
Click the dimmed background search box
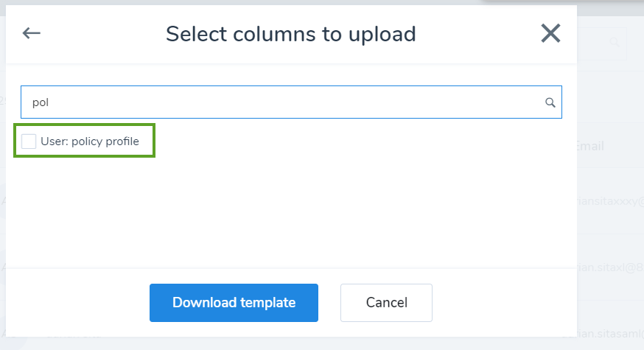tap(602, 43)
